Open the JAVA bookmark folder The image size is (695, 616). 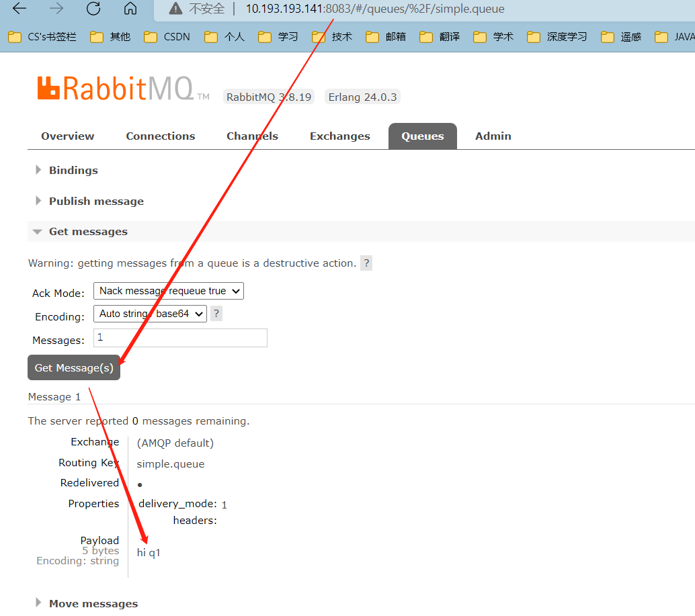click(x=675, y=37)
